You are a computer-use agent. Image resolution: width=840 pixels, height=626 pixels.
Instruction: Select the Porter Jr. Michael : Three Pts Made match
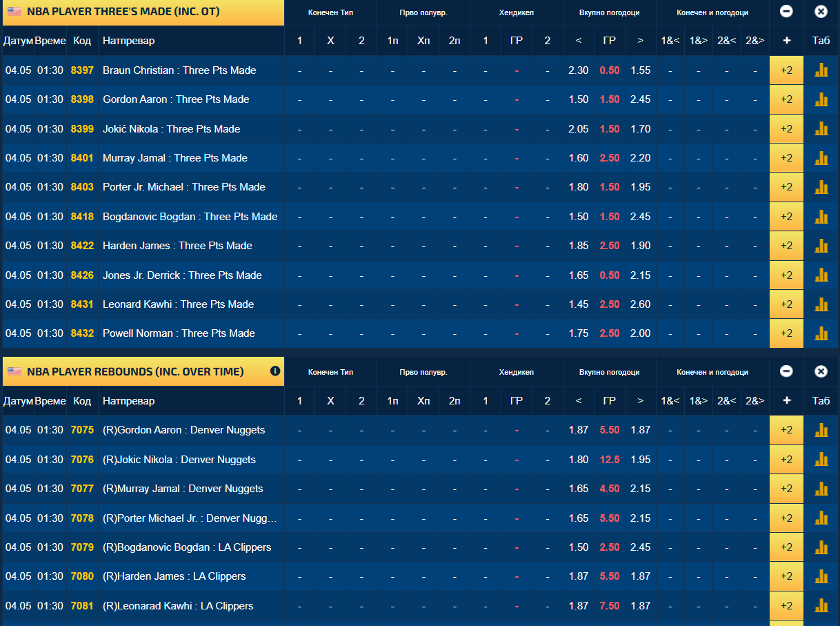[x=184, y=187]
